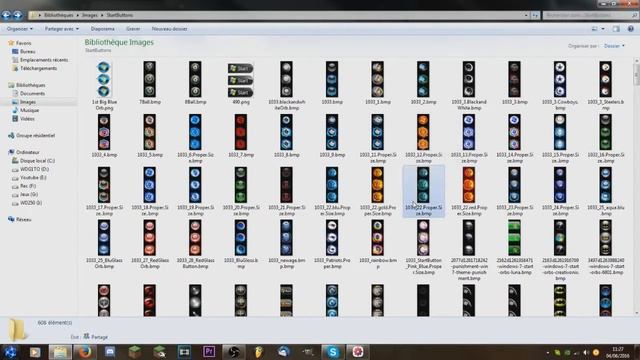Open Skype from the taskbar
This screenshot has width=640, height=360.
[x=333, y=352]
